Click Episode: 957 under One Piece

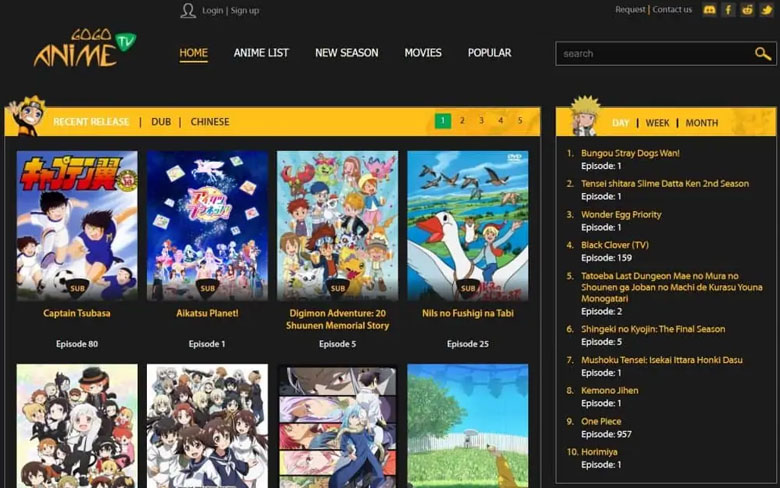(606, 434)
